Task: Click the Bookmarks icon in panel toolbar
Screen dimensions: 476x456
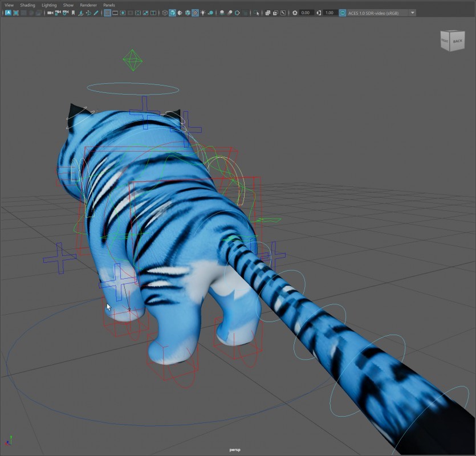Action: [x=73, y=13]
